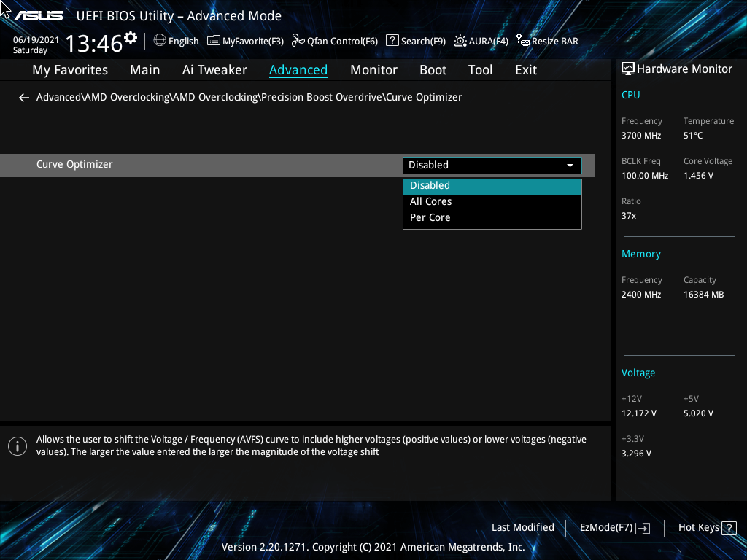Click +12V value 12.172 V
The image size is (747, 560).
tap(638, 413)
